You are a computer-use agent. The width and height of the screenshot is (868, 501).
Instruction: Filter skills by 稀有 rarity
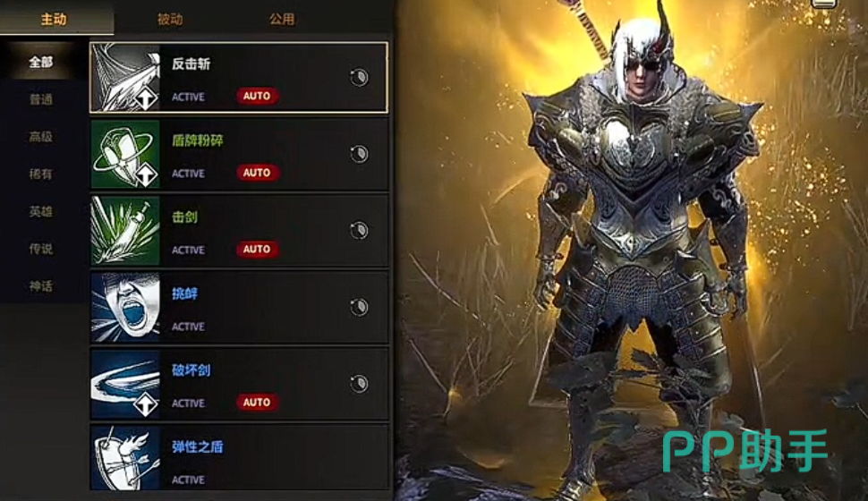click(41, 174)
